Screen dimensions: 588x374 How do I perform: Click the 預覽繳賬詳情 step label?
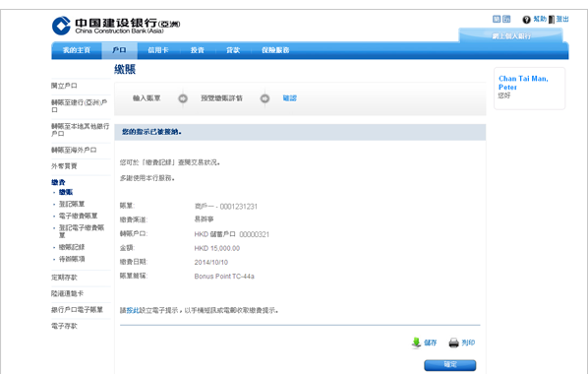[221, 98]
